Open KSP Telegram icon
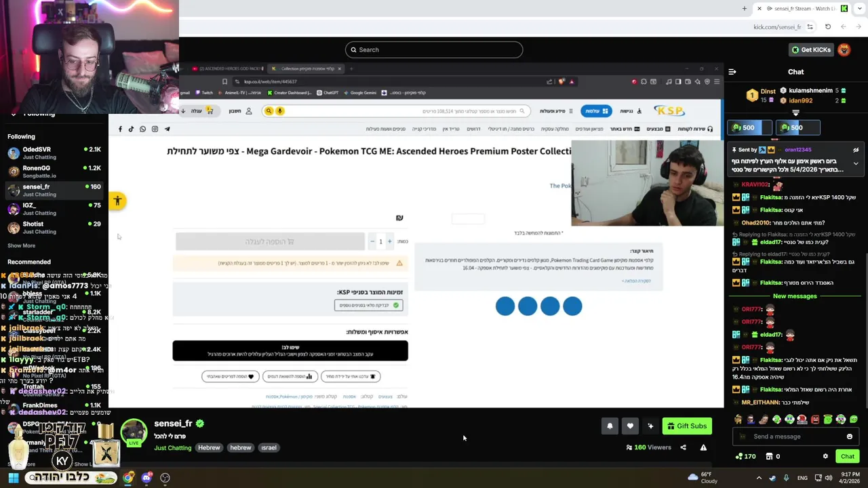Viewport: 868px width, 488px height. click(167, 129)
